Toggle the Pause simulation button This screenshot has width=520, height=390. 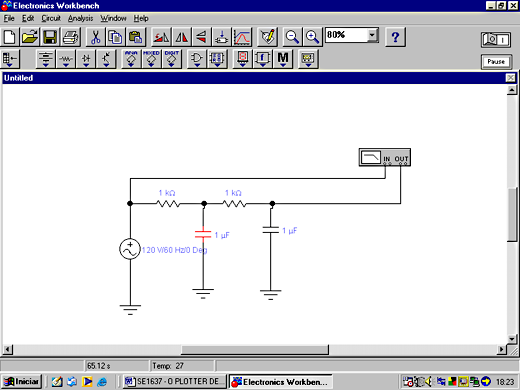coord(496,62)
